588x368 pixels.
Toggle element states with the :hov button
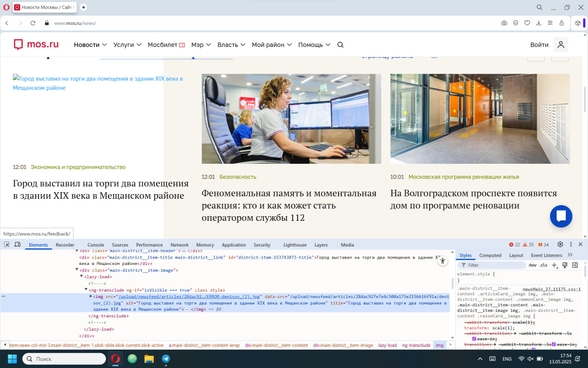pyautogui.click(x=533, y=265)
